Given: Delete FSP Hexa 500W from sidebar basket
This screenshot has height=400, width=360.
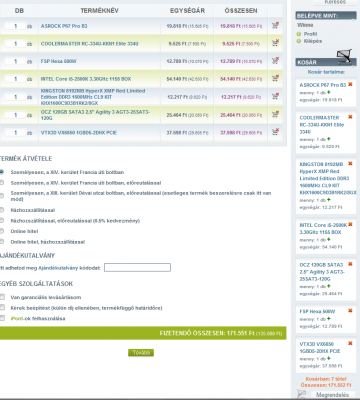Looking at the screenshot, I should pyautogui.click(x=350, y=311).
